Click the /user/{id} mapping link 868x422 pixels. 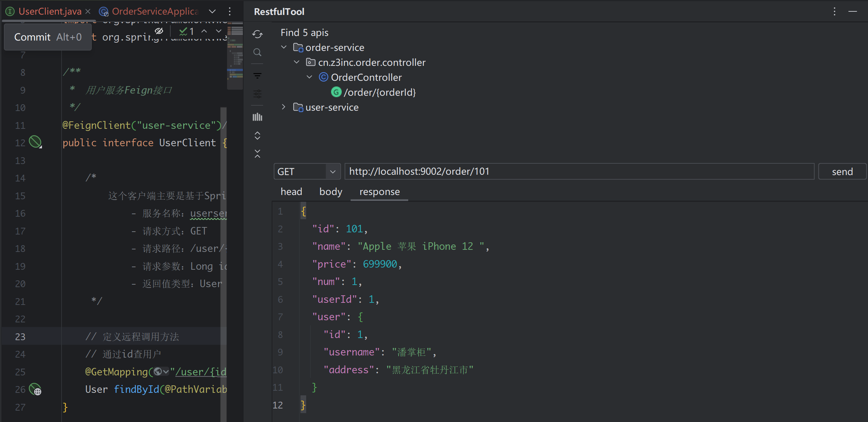pyautogui.click(x=201, y=372)
